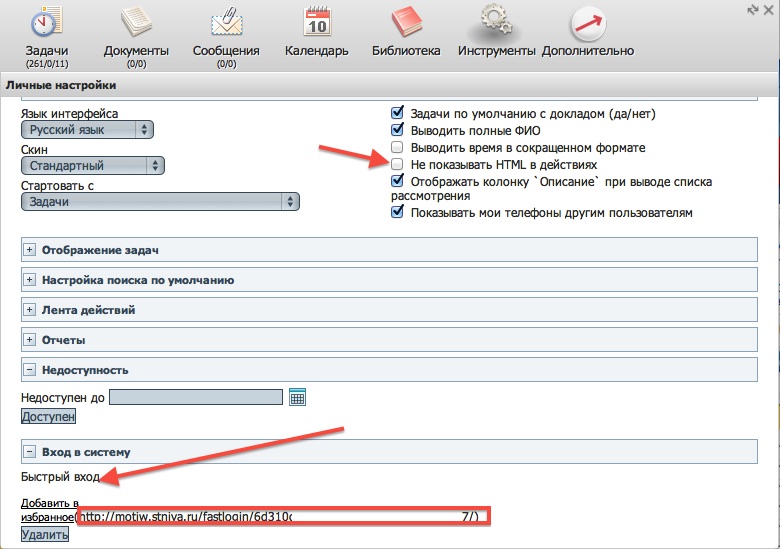This screenshot has height=549, width=780.
Task: Click the Удалить button
Action: click(x=45, y=535)
